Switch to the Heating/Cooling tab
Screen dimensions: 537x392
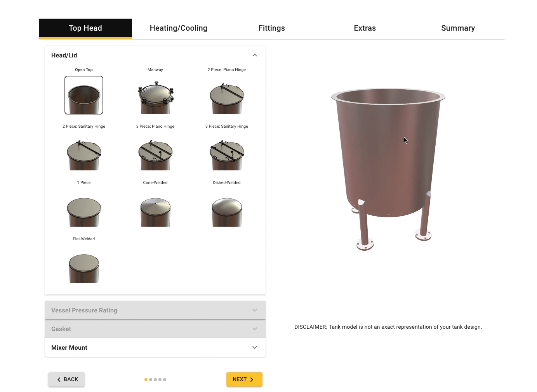point(179,28)
